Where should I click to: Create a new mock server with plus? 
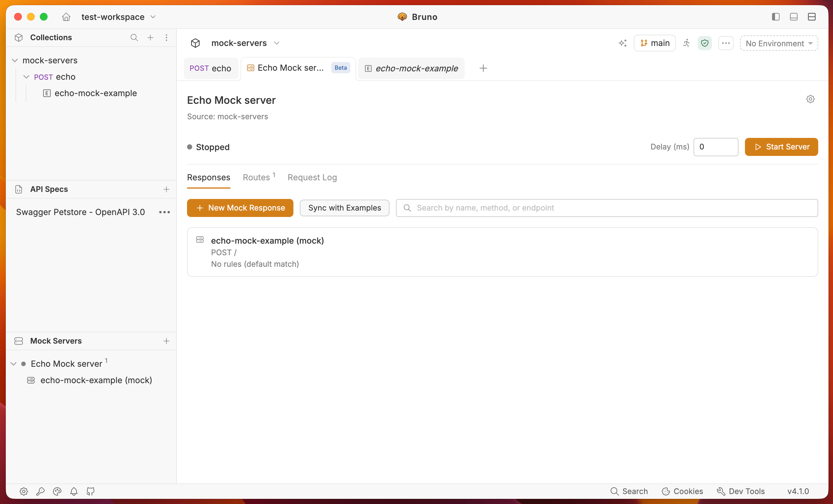pos(166,341)
